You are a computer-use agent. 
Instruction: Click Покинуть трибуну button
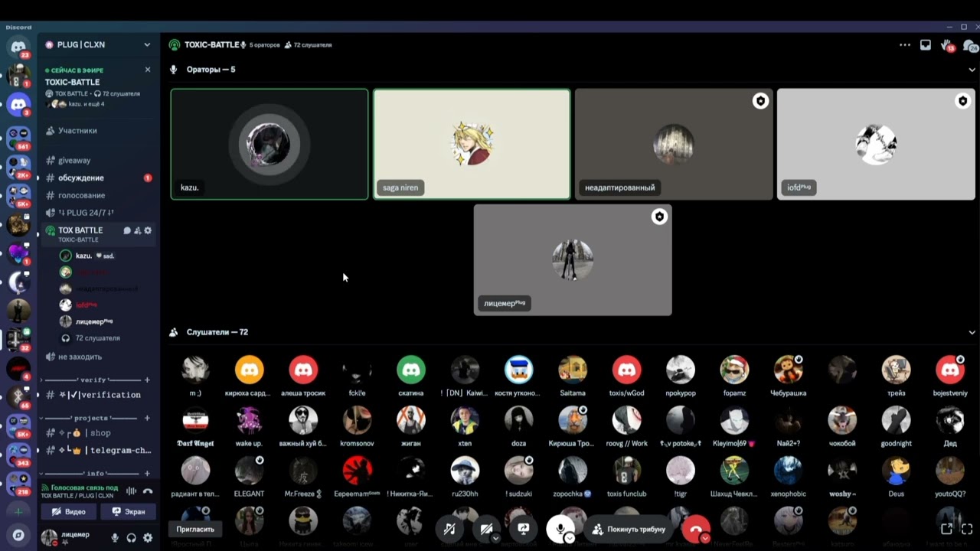pos(628,529)
